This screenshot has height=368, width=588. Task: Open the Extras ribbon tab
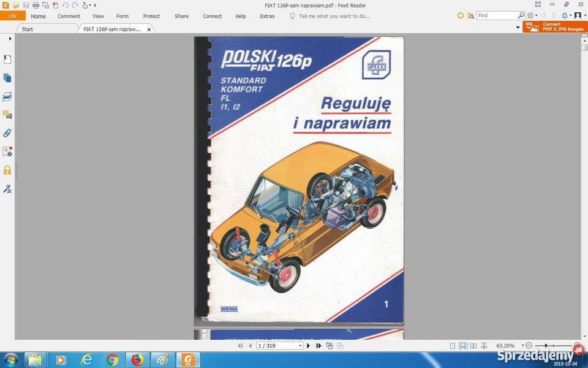(268, 16)
